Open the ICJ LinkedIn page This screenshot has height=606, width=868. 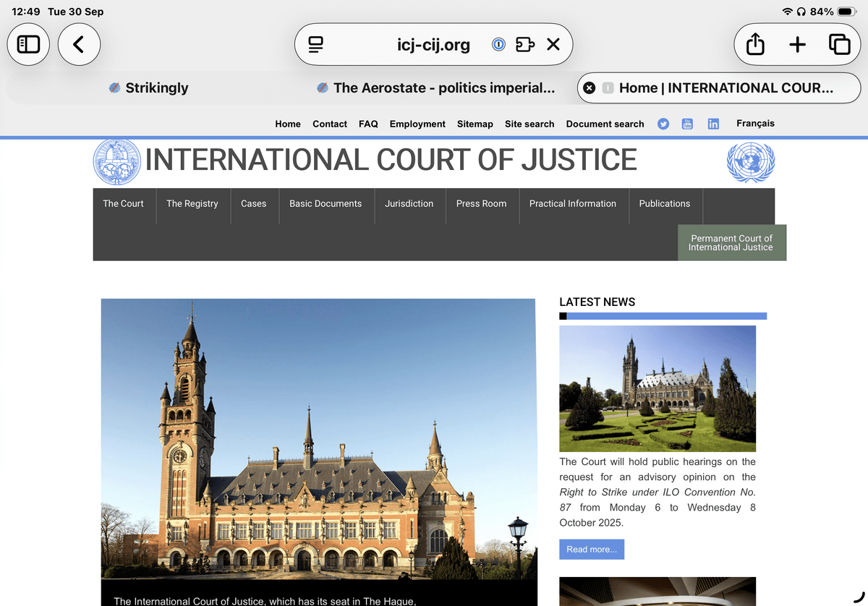(713, 124)
